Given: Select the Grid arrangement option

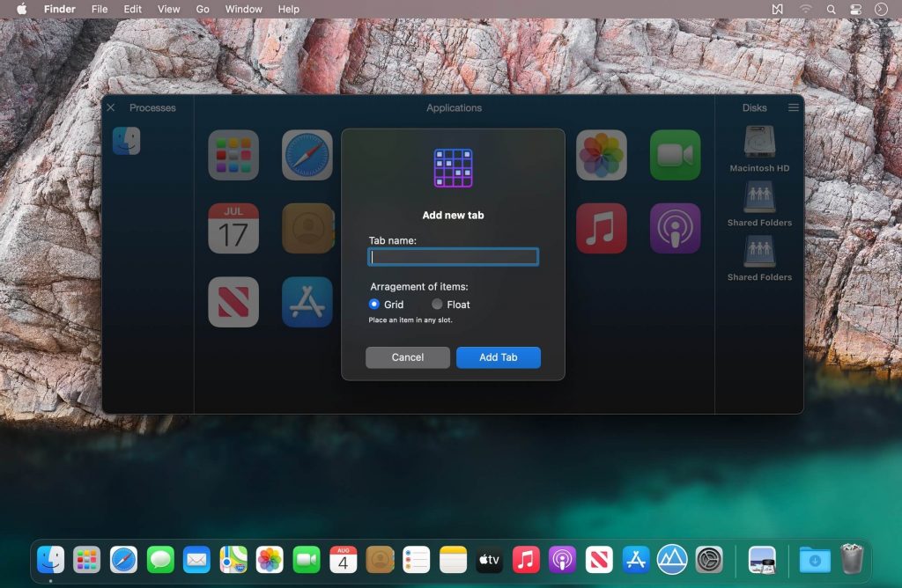Looking at the screenshot, I should [x=373, y=304].
